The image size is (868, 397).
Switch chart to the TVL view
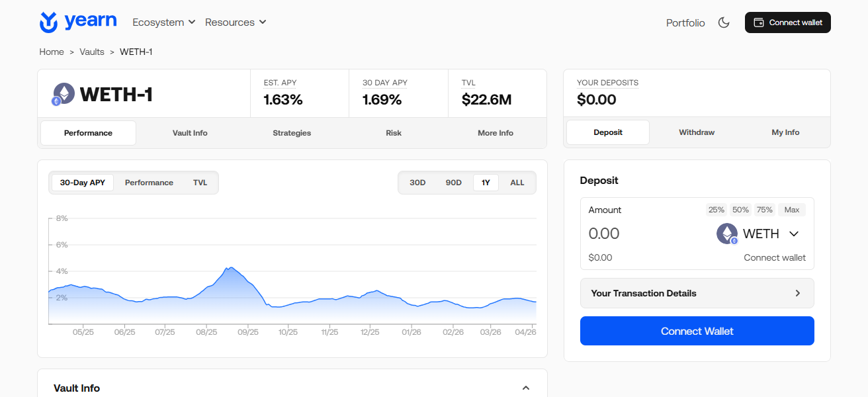click(200, 183)
